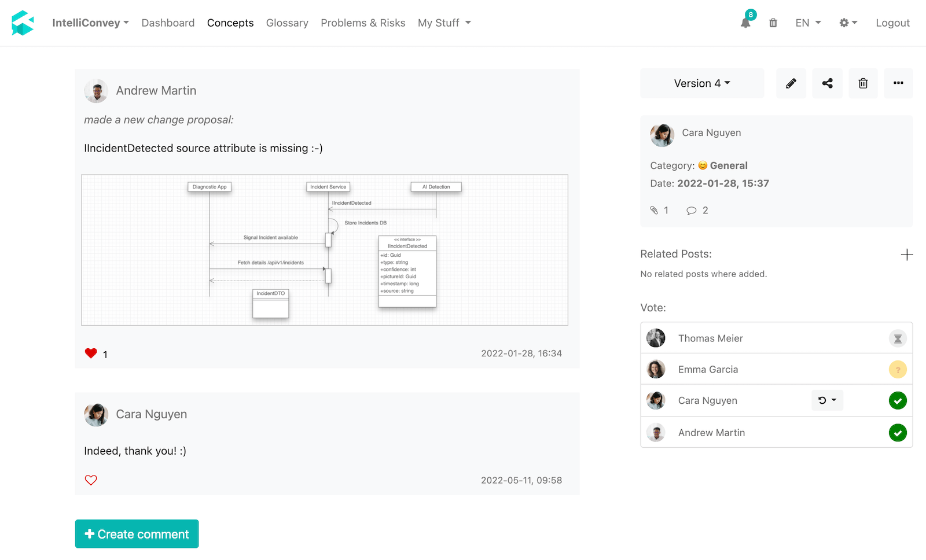Open the EN language dropdown

(808, 23)
